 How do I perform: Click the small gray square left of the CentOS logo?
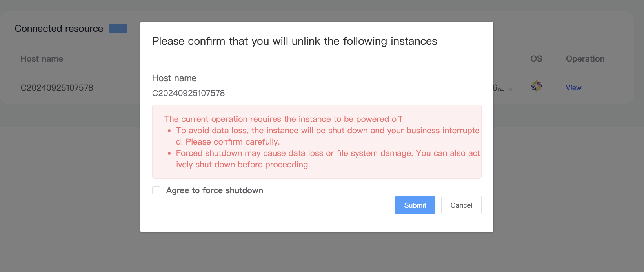click(x=511, y=89)
